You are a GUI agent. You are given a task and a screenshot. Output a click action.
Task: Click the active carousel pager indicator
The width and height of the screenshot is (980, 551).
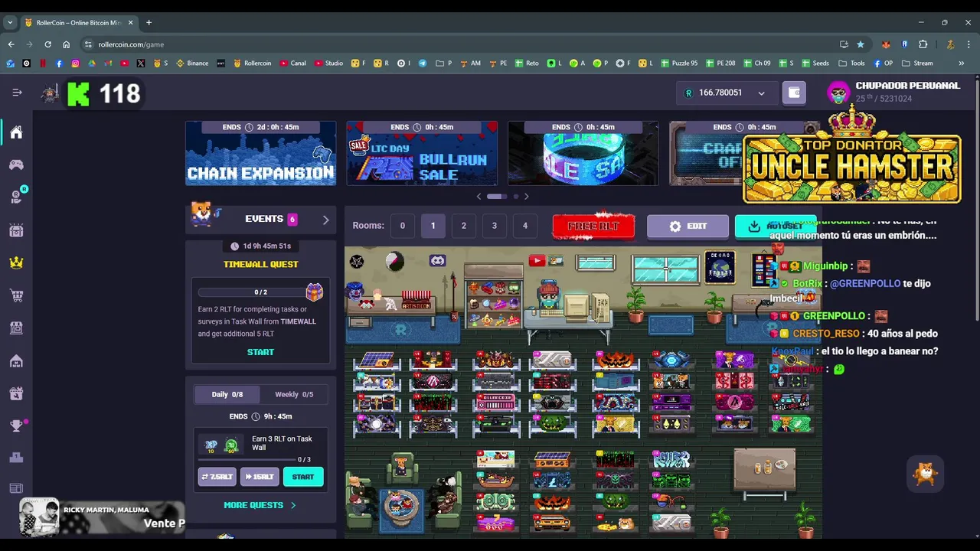[x=496, y=197]
